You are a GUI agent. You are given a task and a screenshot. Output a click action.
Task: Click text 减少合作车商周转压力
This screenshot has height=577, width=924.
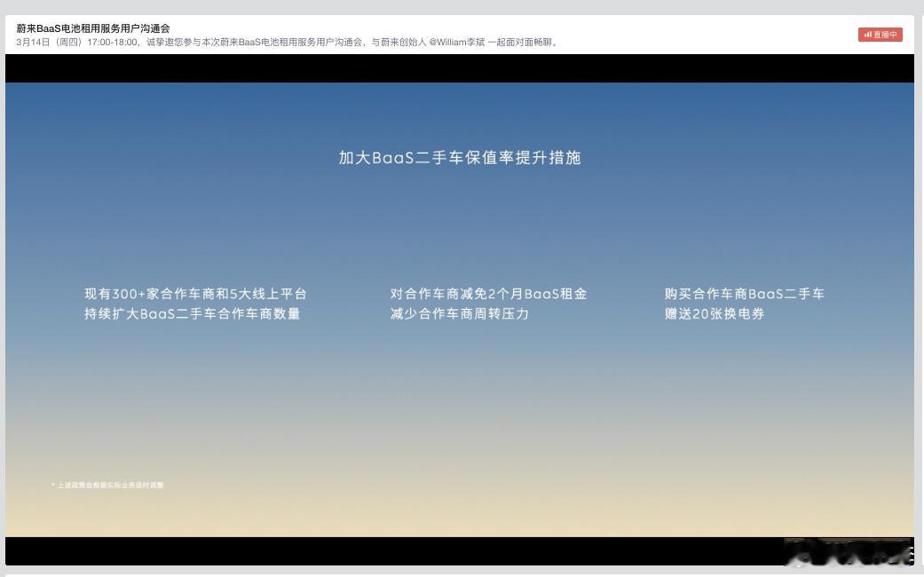[x=459, y=313]
